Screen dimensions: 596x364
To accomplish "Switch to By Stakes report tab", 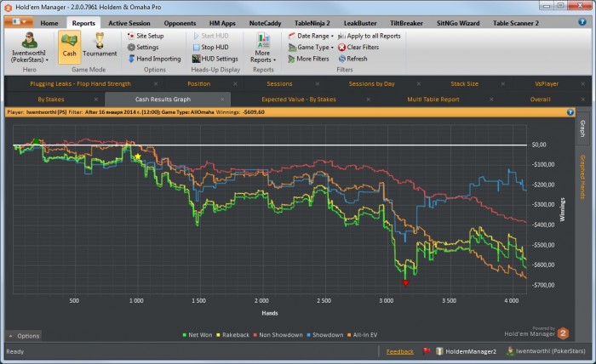I will click(x=51, y=100).
